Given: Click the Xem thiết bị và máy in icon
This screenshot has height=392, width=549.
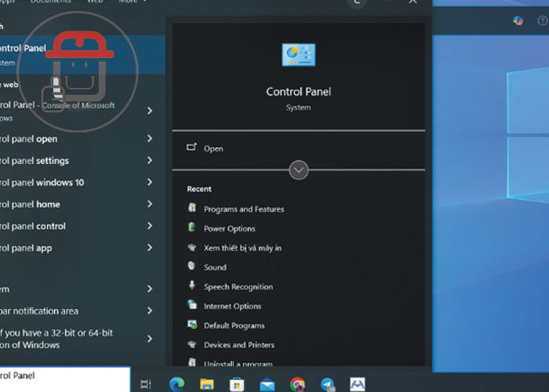Looking at the screenshot, I should (x=191, y=247).
